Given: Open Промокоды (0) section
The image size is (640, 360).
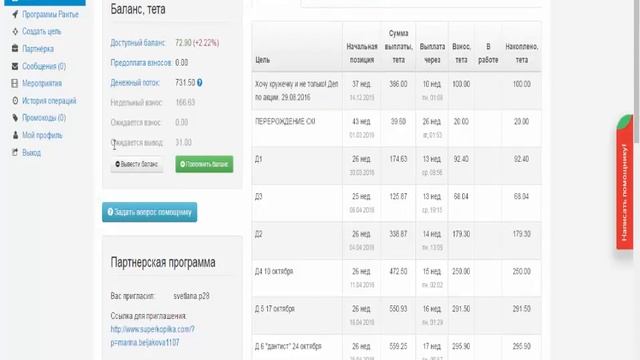Looking at the screenshot, I should 44,118.
